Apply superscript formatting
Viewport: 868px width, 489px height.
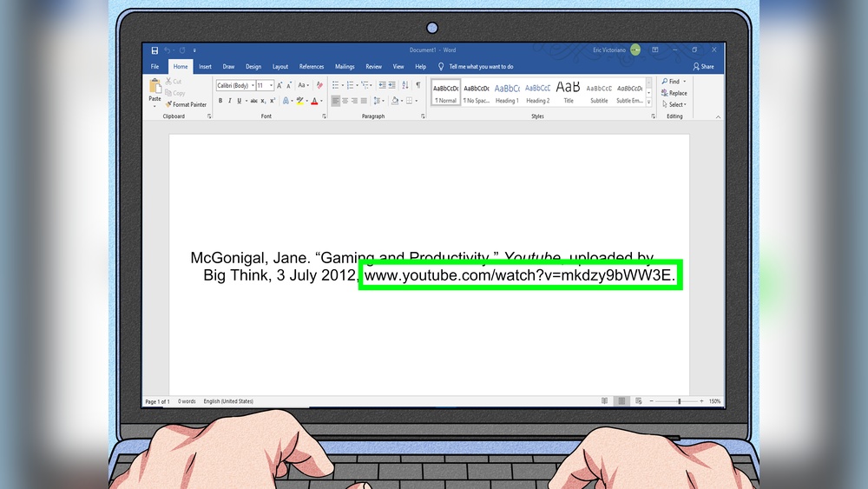(x=273, y=101)
